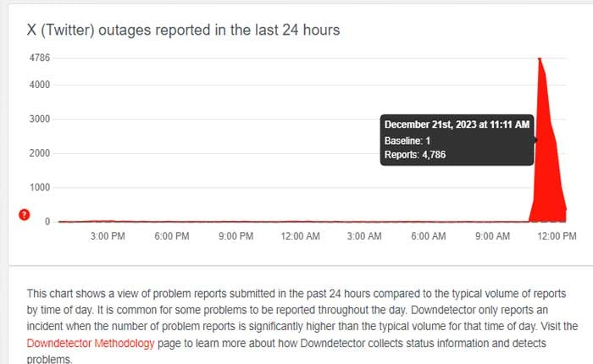Click the 3:00 AM time axis label
Image resolution: width=593 pixels, height=364 pixels.
[x=366, y=236]
